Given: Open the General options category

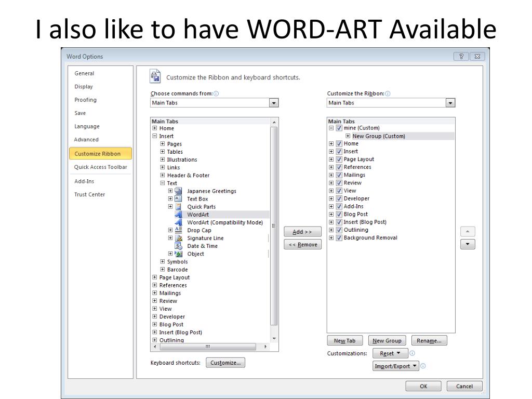Looking at the screenshot, I should (85, 73).
